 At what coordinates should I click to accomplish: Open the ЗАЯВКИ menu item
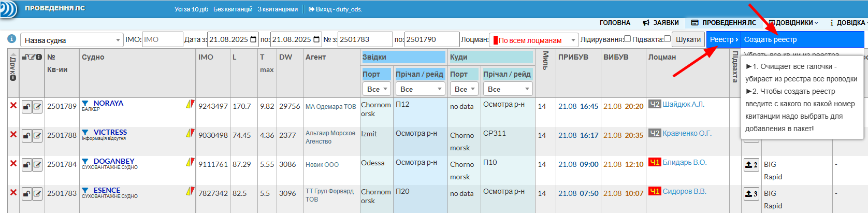point(661,23)
